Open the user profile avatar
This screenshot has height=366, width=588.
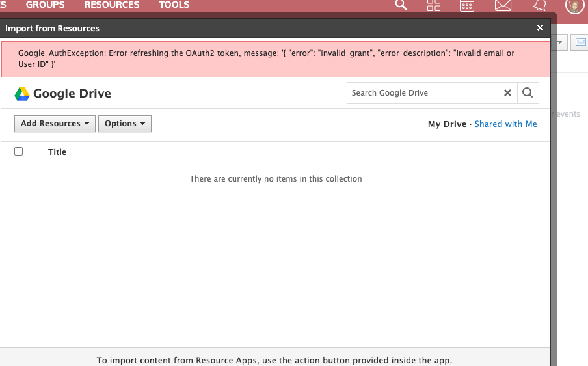coord(574,6)
